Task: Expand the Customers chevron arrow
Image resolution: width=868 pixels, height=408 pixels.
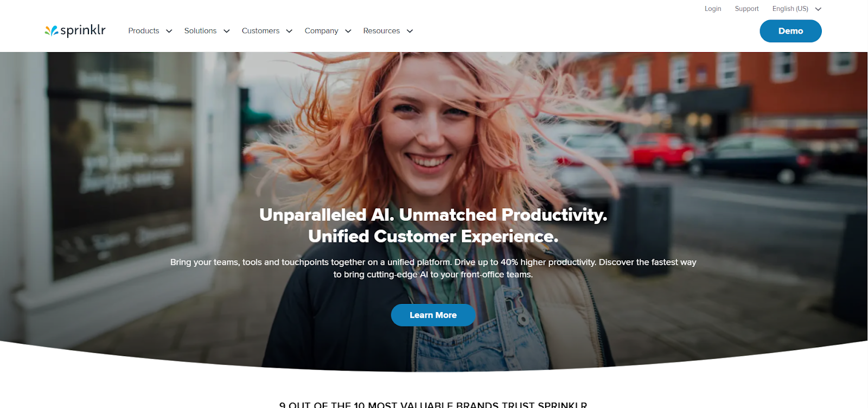Action: click(x=289, y=31)
